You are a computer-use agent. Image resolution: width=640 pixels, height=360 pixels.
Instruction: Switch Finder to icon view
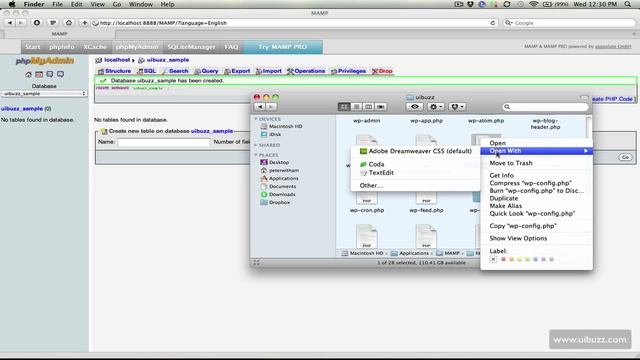pyautogui.click(x=344, y=107)
